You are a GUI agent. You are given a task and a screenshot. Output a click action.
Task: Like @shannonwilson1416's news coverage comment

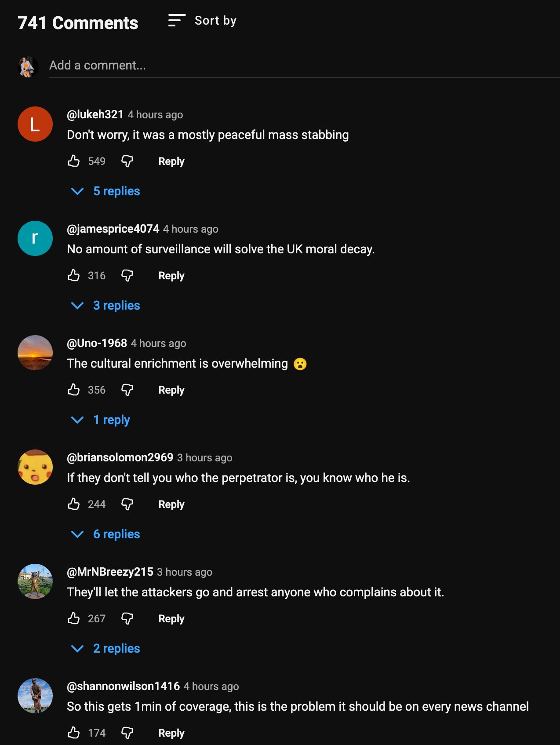pos(74,733)
